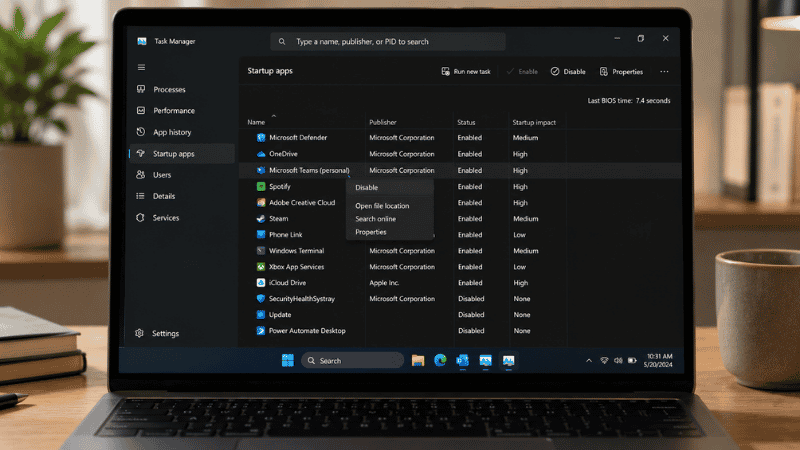Image resolution: width=800 pixels, height=450 pixels.
Task: Select the SecurityHealthSystray row name
Action: point(302,298)
